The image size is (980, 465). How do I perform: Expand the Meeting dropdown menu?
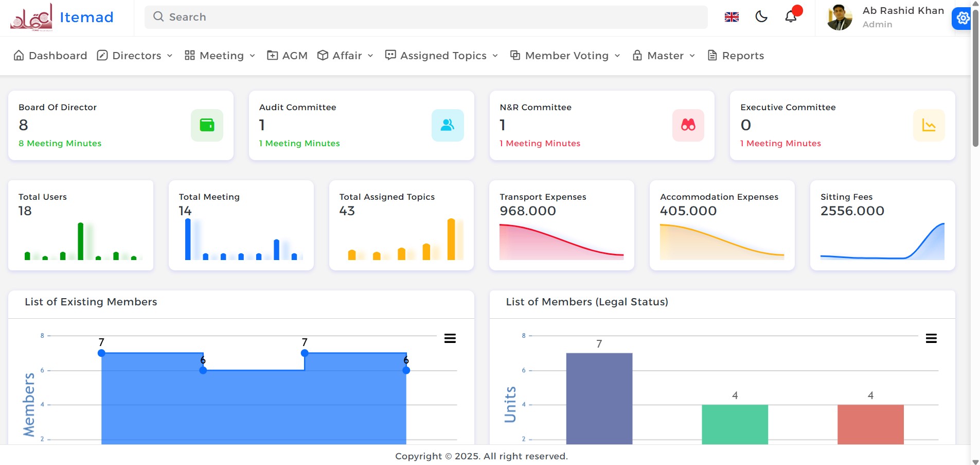(x=220, y=56)
